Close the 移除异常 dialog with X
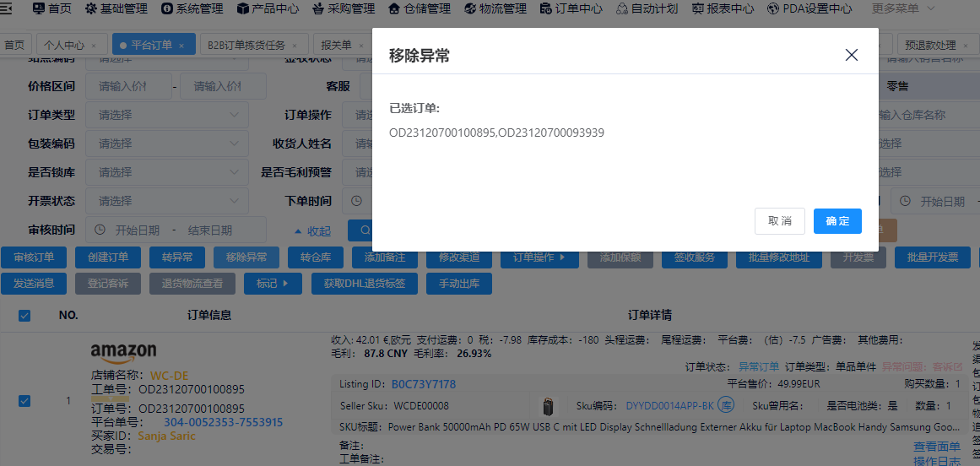Image resolution: width=980 pixels, height=466 pixels. (851, 55)
